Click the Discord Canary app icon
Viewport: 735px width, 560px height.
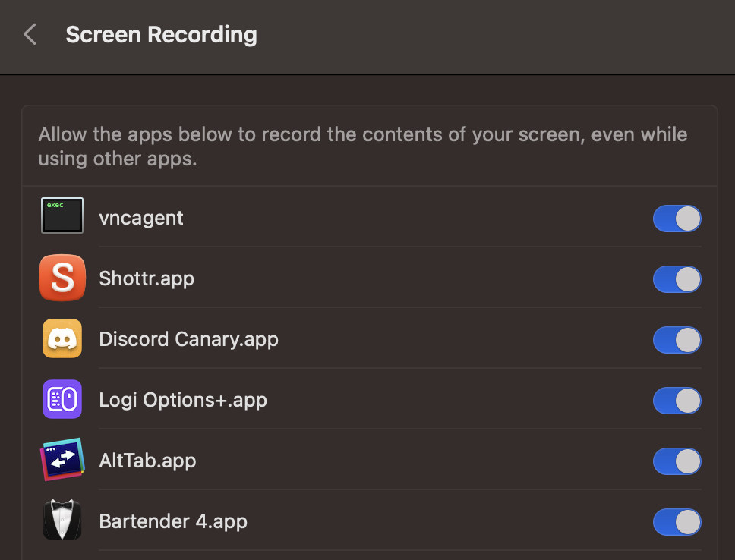(x=62, y=338)
